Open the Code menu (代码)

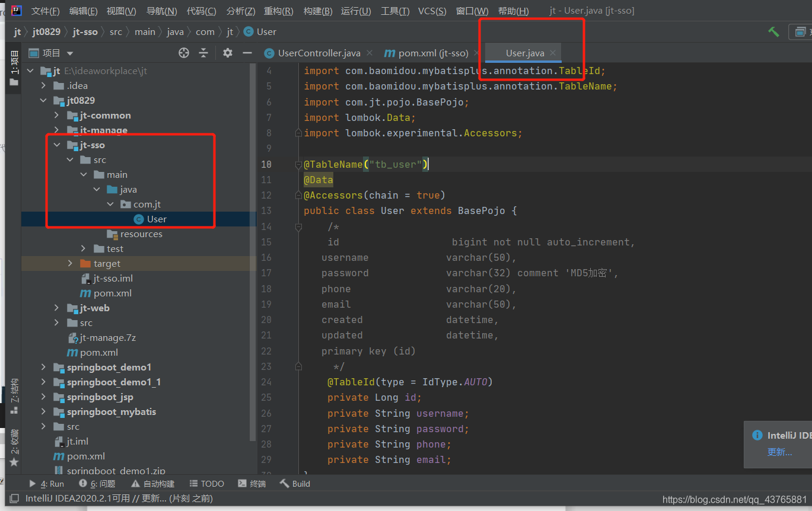tap(201, 11)
